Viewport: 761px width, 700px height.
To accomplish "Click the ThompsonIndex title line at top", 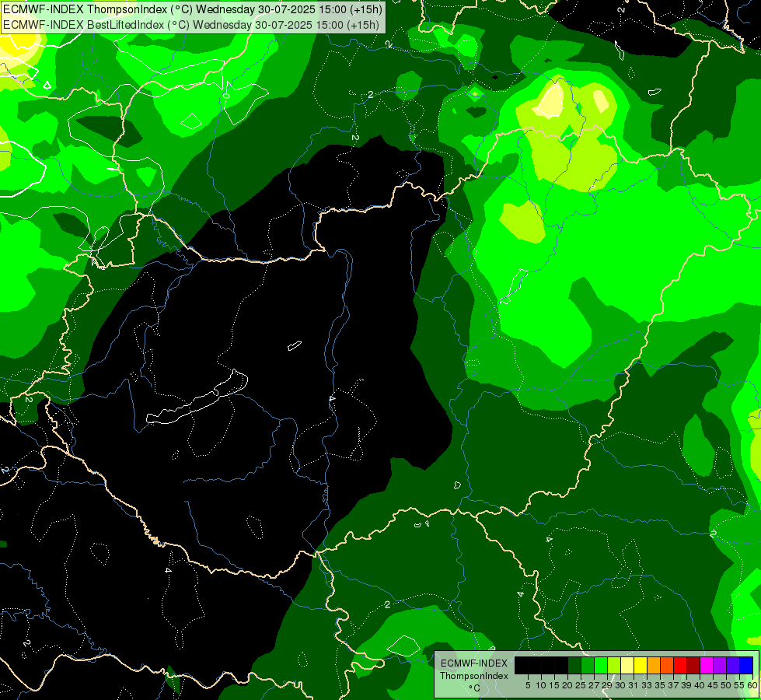I will 193,9.
